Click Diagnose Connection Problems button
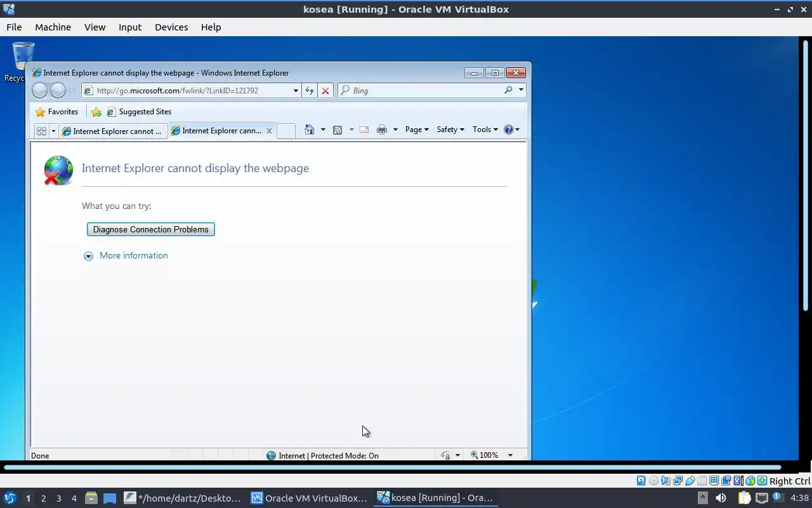Viewport: 812px width, 508px height. (151, 229)
